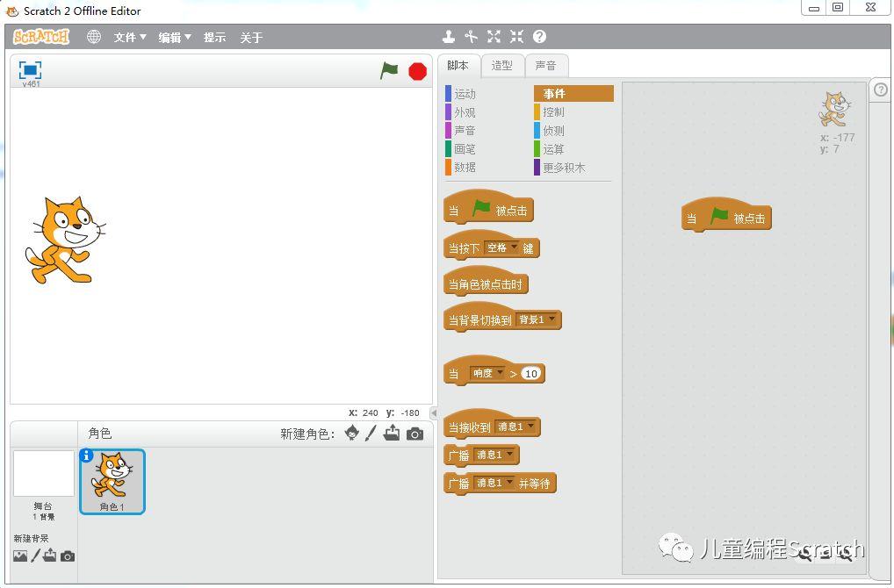Click the Scratch logo
894x588 pixels.
41,37
